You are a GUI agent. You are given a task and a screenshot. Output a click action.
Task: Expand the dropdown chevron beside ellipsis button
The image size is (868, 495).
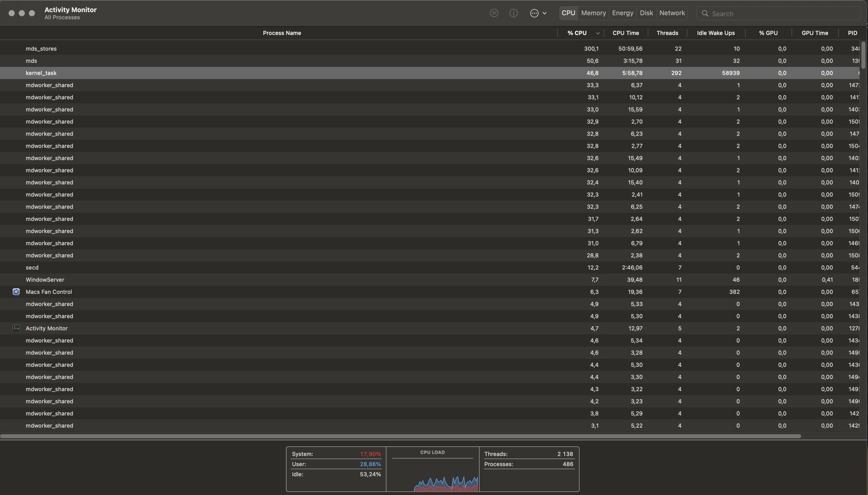[545, 13]
